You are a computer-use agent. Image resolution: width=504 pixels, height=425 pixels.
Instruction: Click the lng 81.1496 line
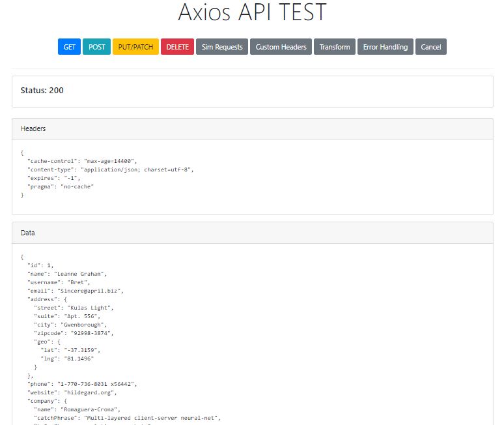click(x=67, y=359)
